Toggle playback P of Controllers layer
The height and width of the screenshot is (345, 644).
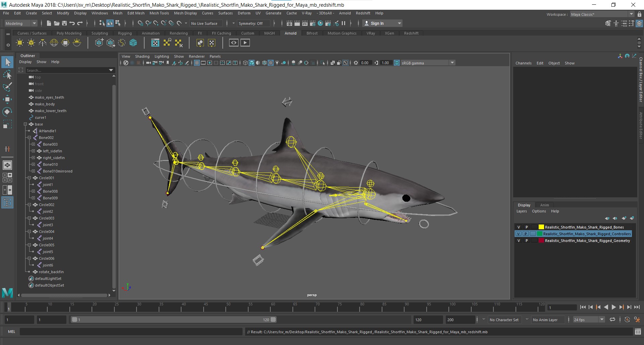(x=526, y=234)
